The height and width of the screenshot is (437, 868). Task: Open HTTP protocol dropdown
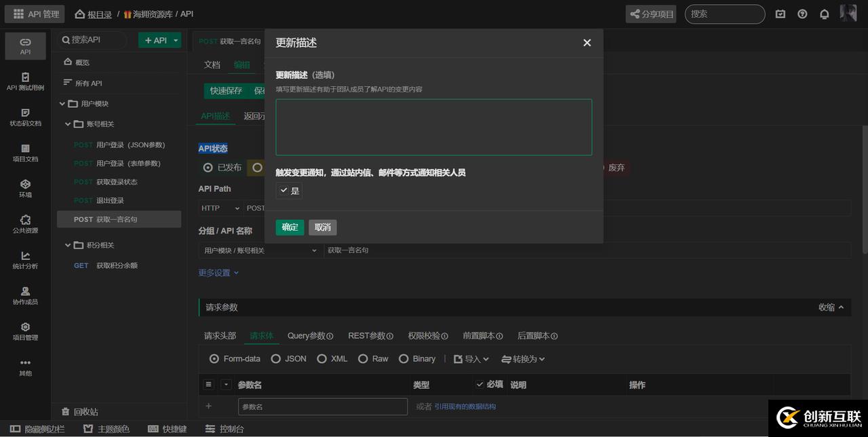(221, 208)
